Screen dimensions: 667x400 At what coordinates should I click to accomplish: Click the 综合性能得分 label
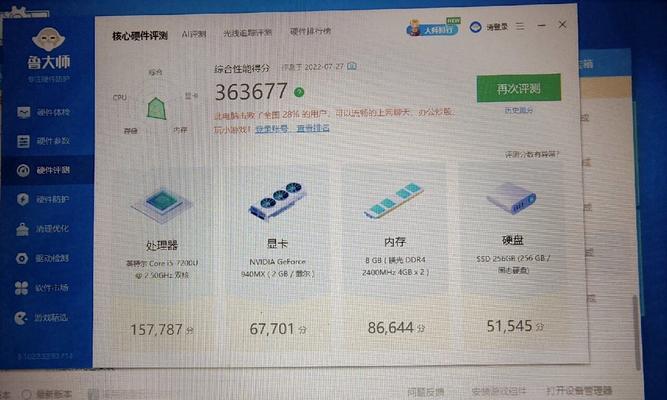242,69
